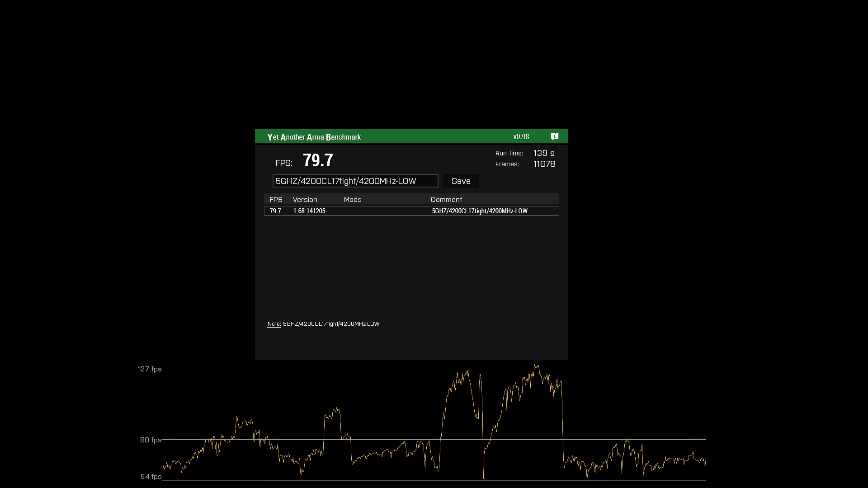Click the 139 s run time value
868x488 pixels.
point(543,153)
